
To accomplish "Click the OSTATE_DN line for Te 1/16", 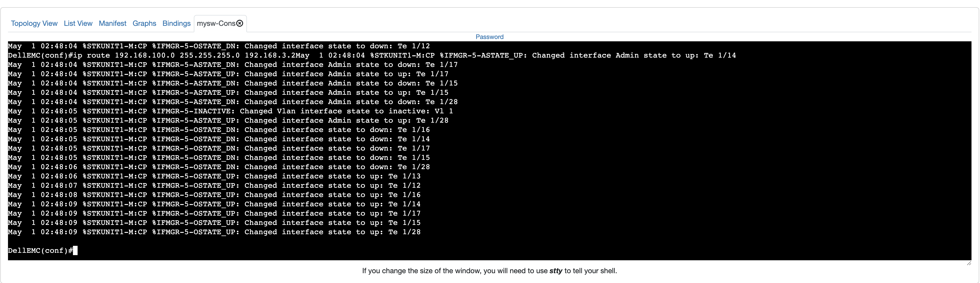I will coord(219,130).
